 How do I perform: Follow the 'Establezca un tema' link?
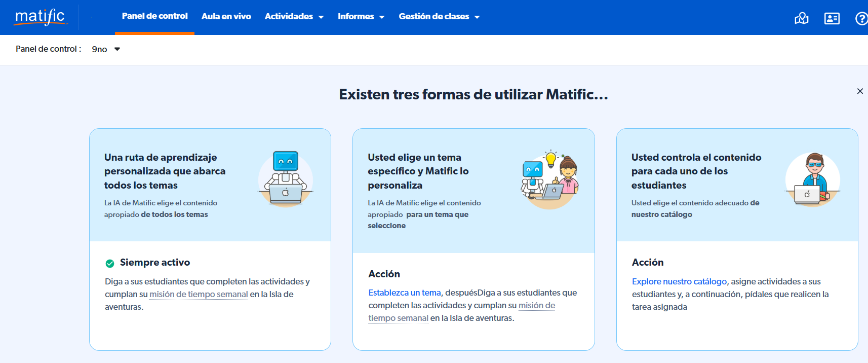[405, 293]
